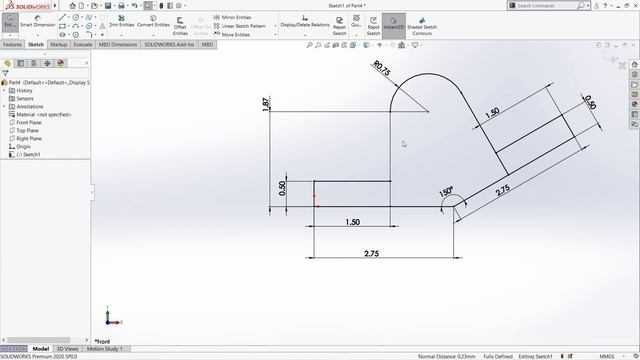This screenshot has width=640, height=360.
Task: Open PropertyManager tab icon
Action: 21,63
